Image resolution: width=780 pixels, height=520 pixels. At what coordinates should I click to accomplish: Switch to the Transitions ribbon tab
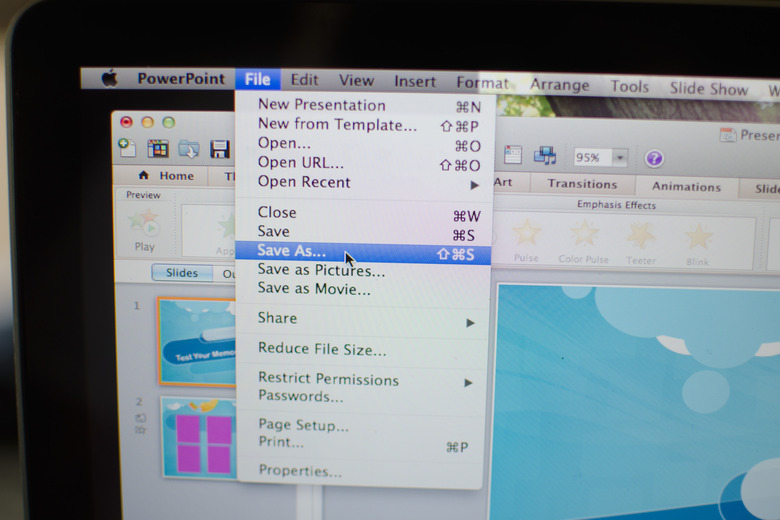coord(582,184)
